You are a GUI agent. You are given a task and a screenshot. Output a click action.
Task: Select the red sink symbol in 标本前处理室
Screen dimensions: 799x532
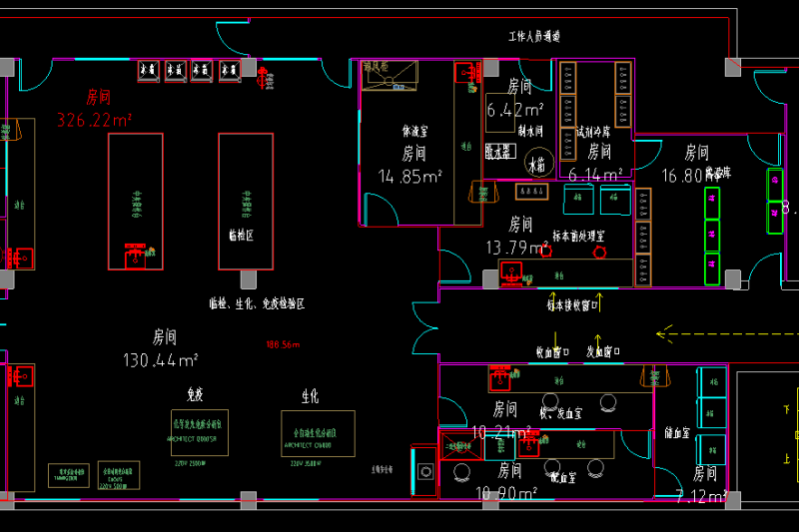510,272
